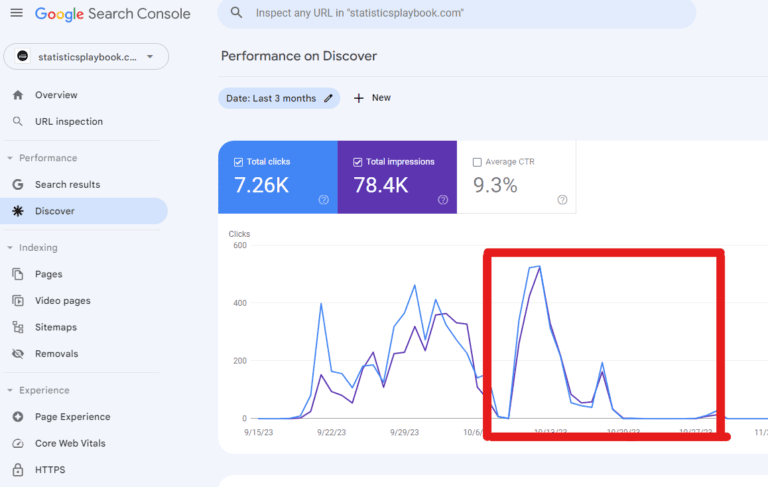Click the help icon on Total clicks card

click(x=324, y=199)
